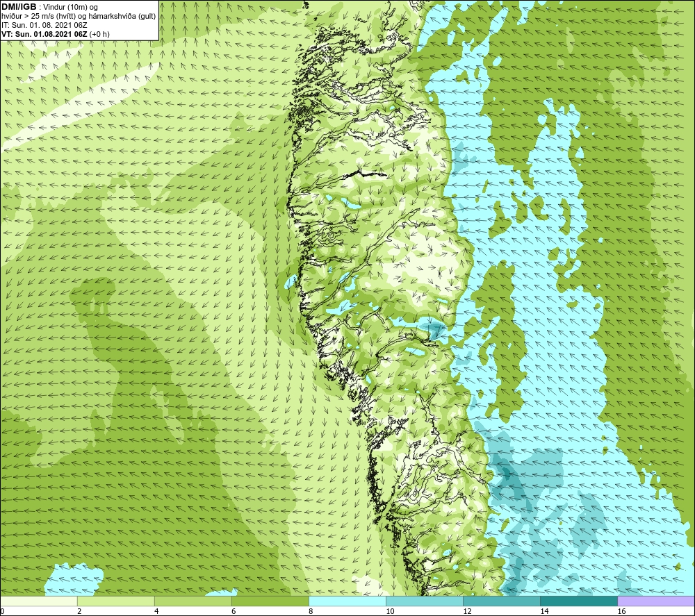Click the legend label '2'
The image size is (695, 616).
[x=79, y=611]
